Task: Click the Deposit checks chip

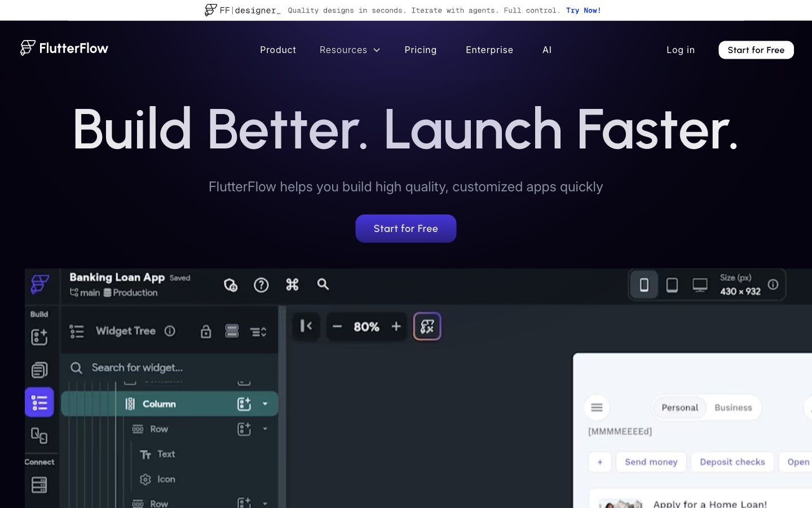Action: tap(732, 462)
